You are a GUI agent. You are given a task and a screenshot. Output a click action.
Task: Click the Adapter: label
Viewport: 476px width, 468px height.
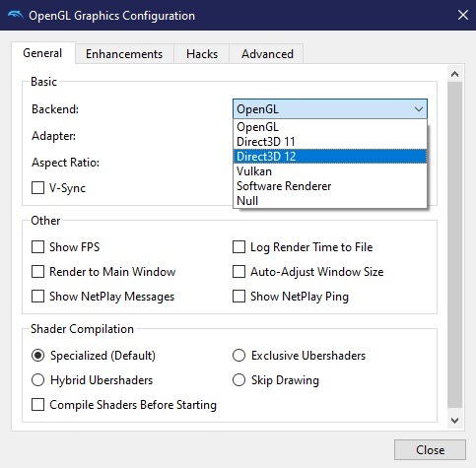click(x=53, y=136)
